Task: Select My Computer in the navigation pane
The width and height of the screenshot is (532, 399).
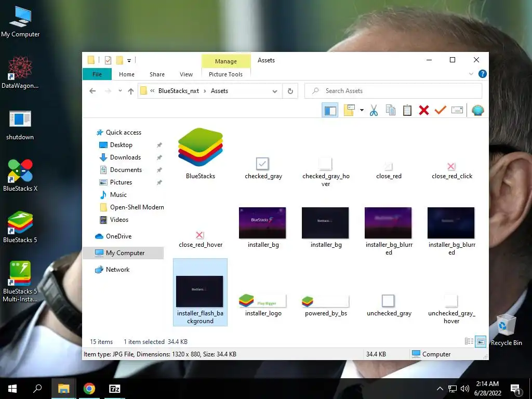Action: tap(123, 253)
